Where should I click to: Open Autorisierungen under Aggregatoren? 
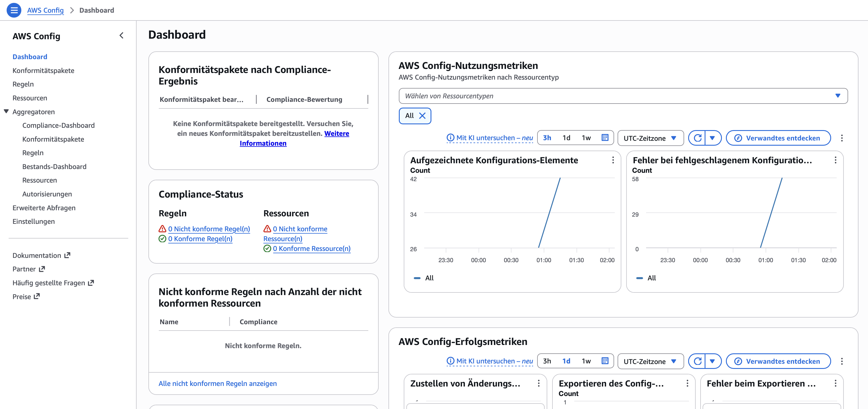tap(47, 194)
